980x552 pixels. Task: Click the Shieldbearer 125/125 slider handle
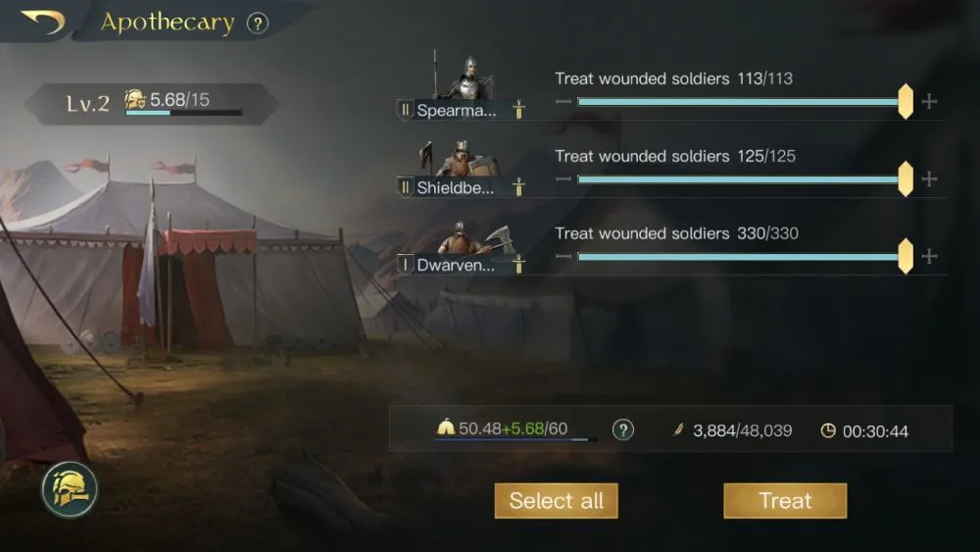click(x=905, y=178)
